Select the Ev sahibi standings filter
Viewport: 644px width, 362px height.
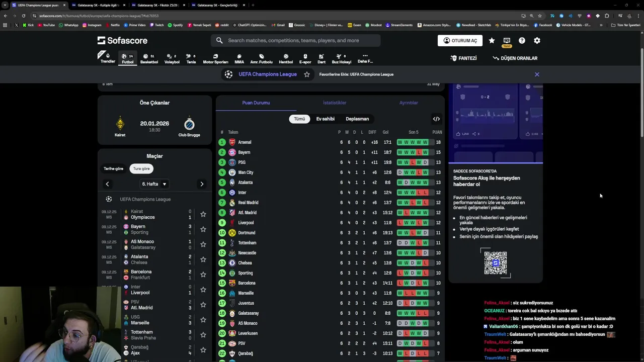(325, 119)
